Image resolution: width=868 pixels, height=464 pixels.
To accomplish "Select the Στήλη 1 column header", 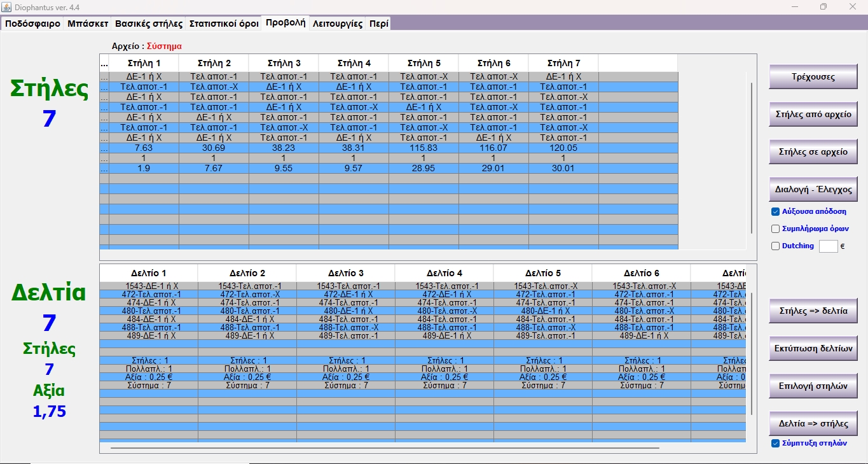I will 144,64.
